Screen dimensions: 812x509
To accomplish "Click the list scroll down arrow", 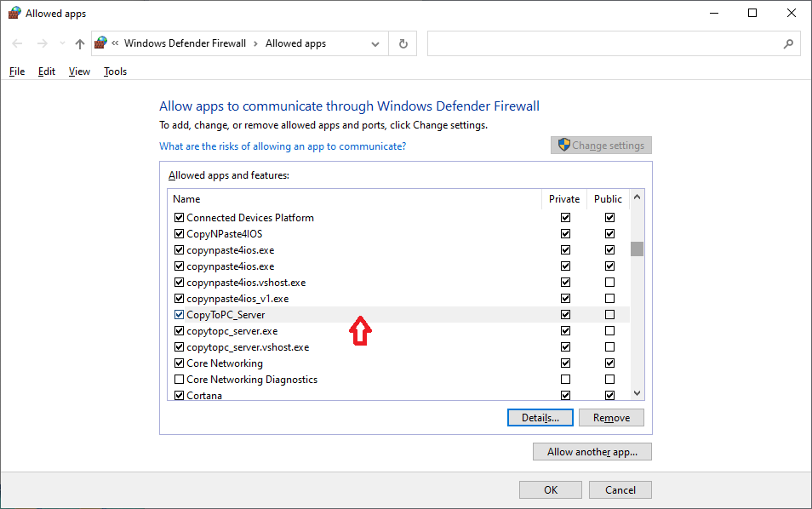I will coord(637,393).
